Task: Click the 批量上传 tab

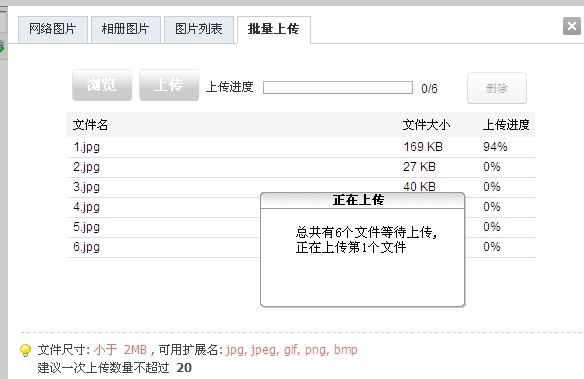Action: coord(274,29)
